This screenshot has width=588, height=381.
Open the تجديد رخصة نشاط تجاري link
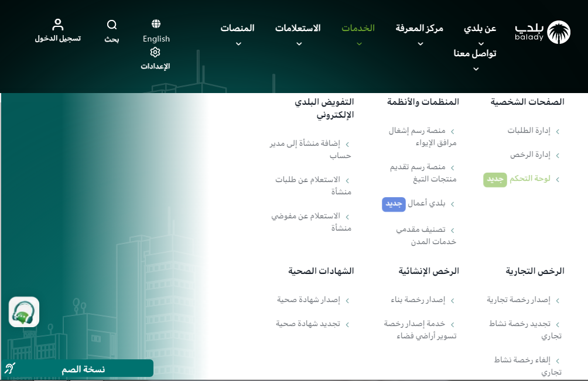[525, 329]
